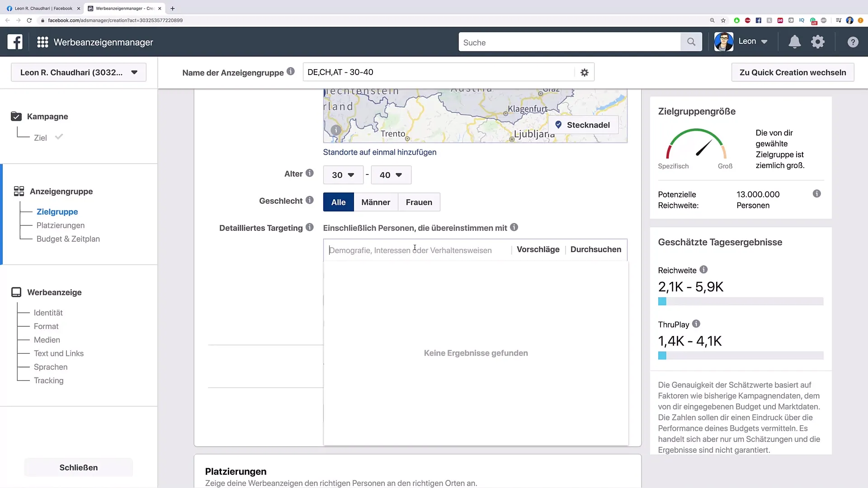This screenshot has height=488, width=868.
Task: Go to Platzierungen section
Action: [61, 225]
